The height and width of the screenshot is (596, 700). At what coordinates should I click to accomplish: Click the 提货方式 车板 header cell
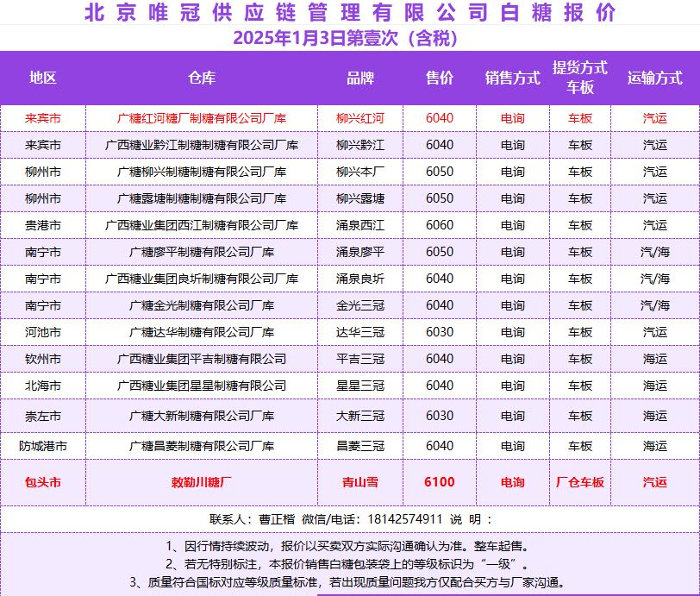coord(580,78)
